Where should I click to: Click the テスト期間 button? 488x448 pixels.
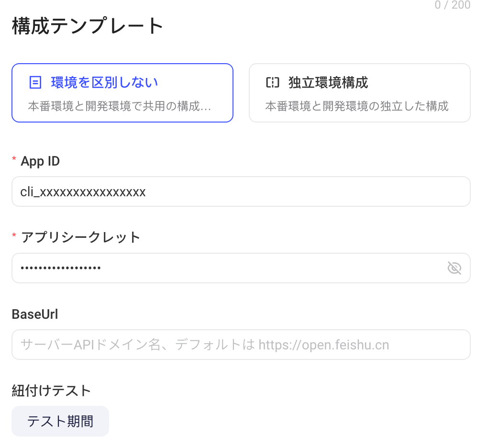pos(60,421)
